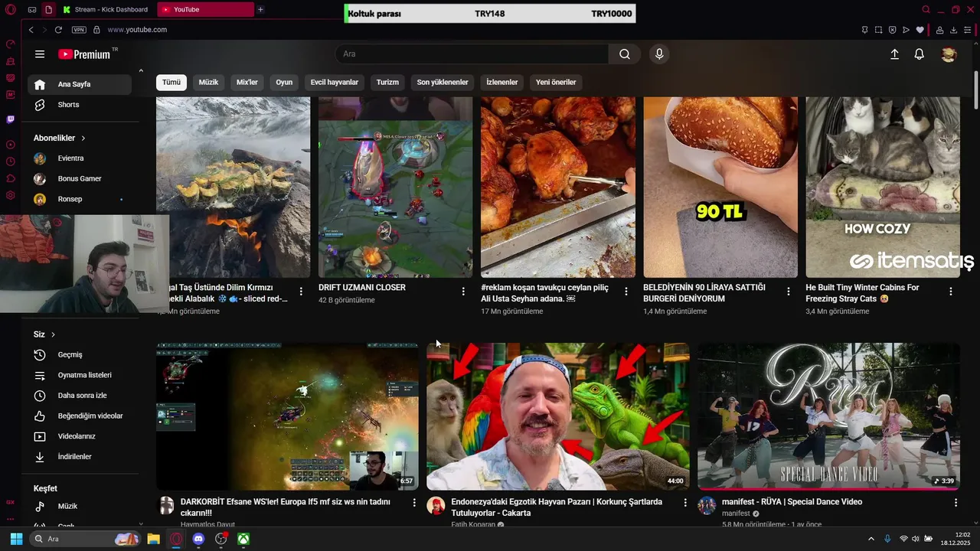980x551 pixels.
Task: Expand the Siz section chevron
Action: tap(53, 335)
